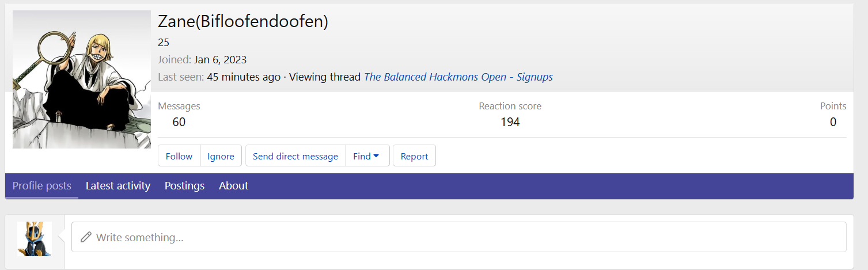Click the pencil icon in the post box
The width and height of the screenshot is (868, 270).
(86, 237)
